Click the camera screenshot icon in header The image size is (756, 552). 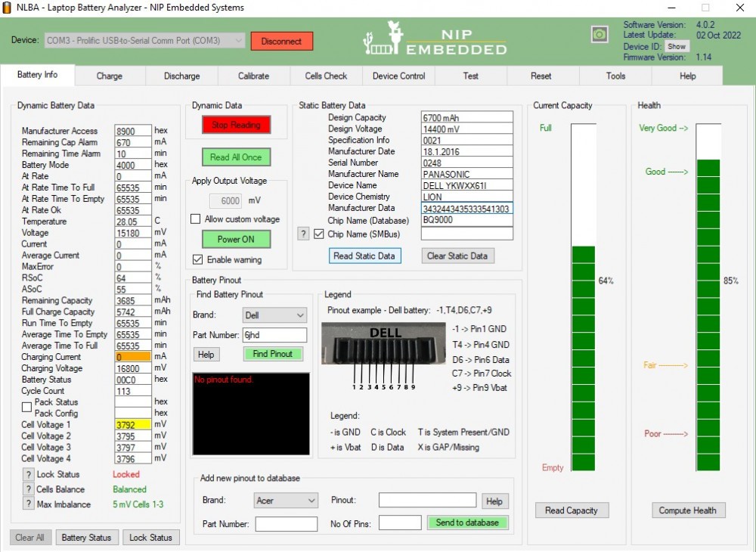click(x=600, y=34)
